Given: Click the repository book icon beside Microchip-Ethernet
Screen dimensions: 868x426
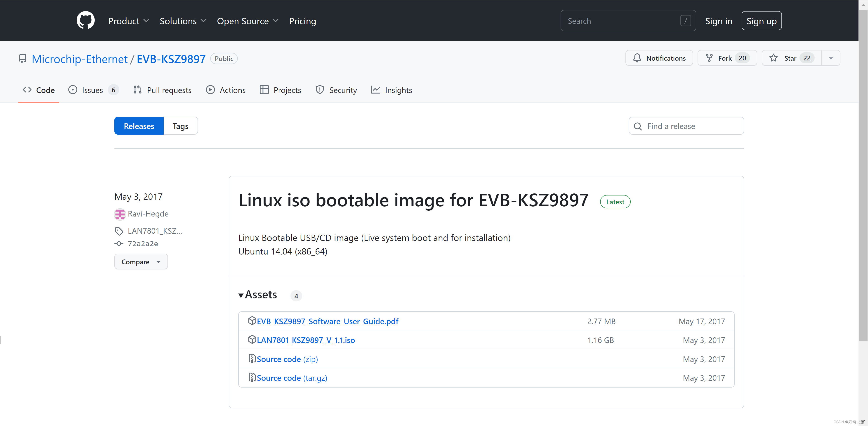Looking at the screenshot, I should pos(23,59).
